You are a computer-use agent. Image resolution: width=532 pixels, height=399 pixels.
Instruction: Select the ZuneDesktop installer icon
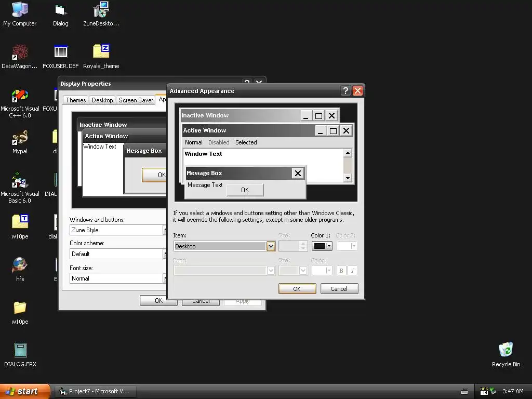click(x=101, y=14)
